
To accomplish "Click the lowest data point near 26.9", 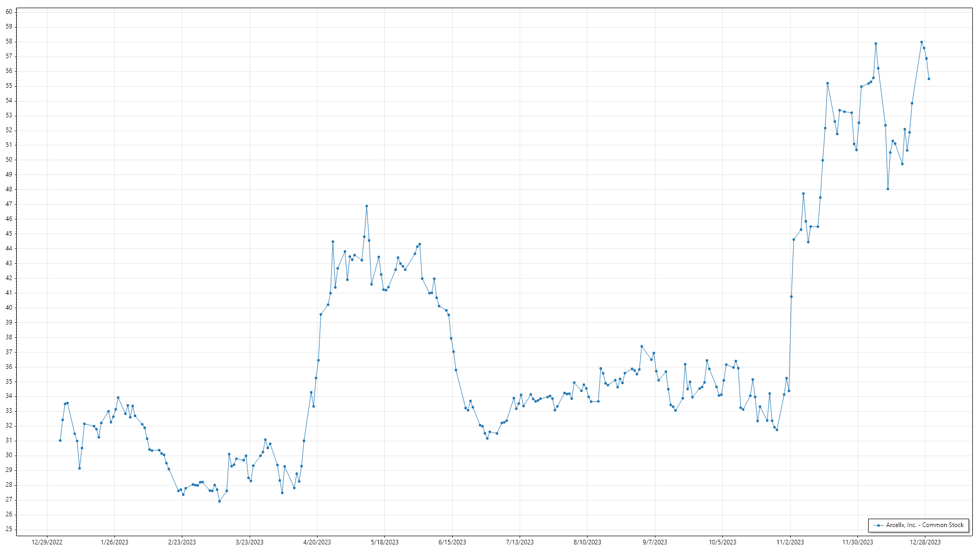I will tap(219, 502).
